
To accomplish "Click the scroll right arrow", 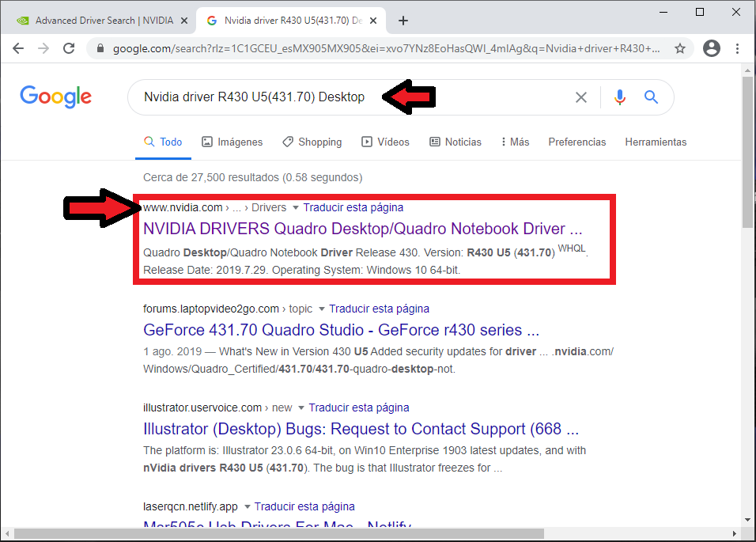I will (x=735, y=534).
